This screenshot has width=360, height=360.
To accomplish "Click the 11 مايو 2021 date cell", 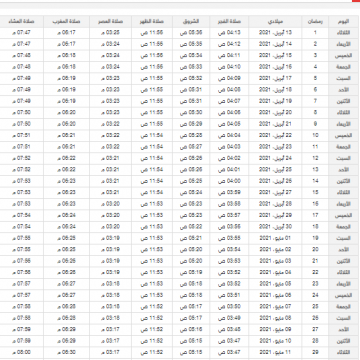I will click(275, 352).
